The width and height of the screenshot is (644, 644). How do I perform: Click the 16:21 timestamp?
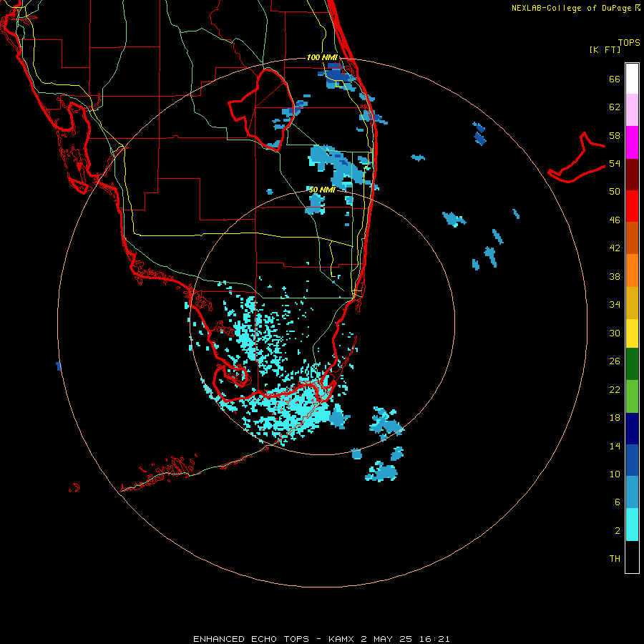click(434, 639)
